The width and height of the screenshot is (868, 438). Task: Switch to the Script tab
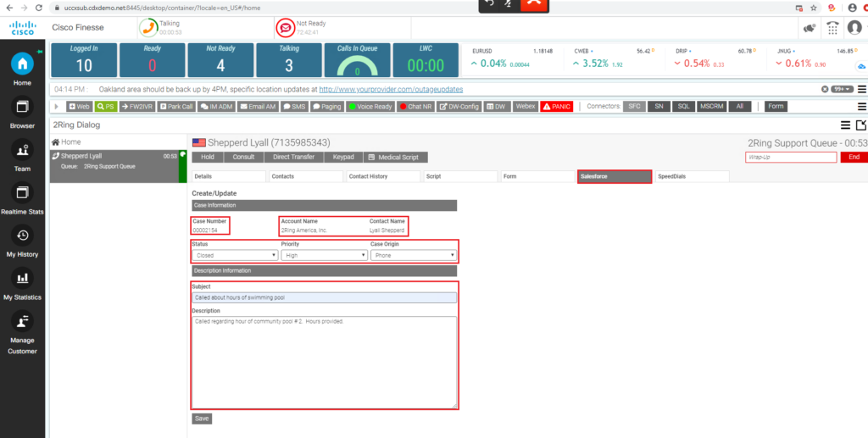tap(460, 176)
